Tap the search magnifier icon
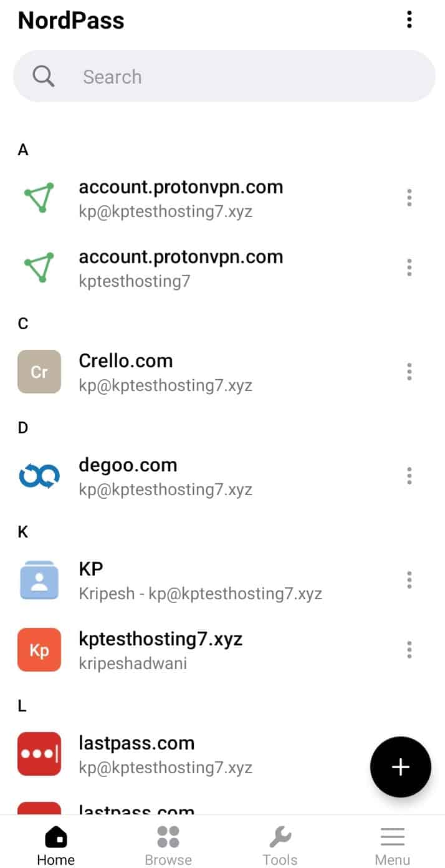Viewport: 445px width, 868px height. (x=44, y=77)
